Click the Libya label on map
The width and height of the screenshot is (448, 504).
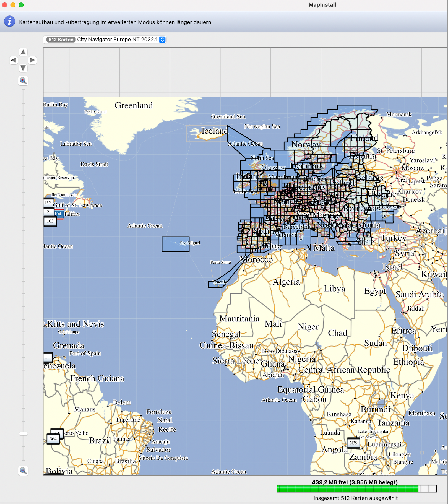tap(334, 289)
